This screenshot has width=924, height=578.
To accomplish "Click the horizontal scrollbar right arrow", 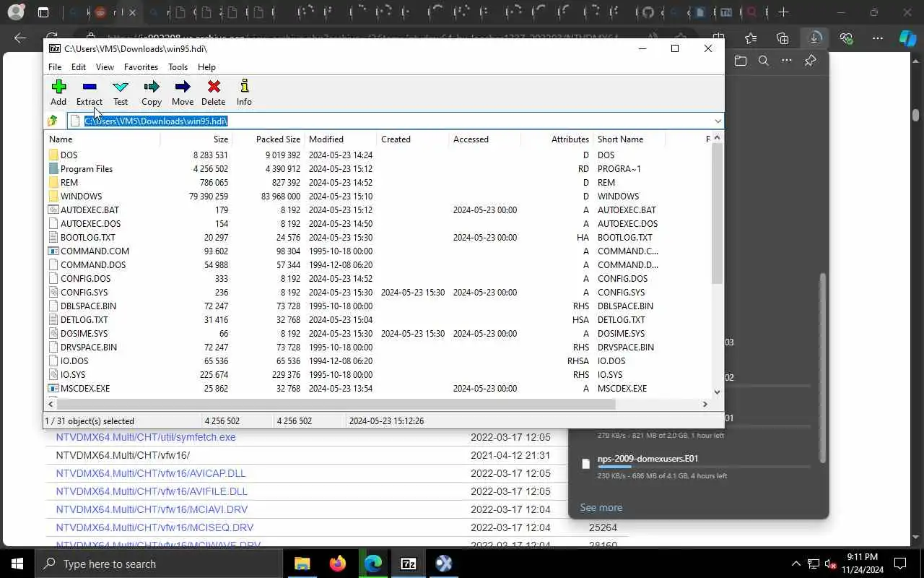I will pos(705,405).
